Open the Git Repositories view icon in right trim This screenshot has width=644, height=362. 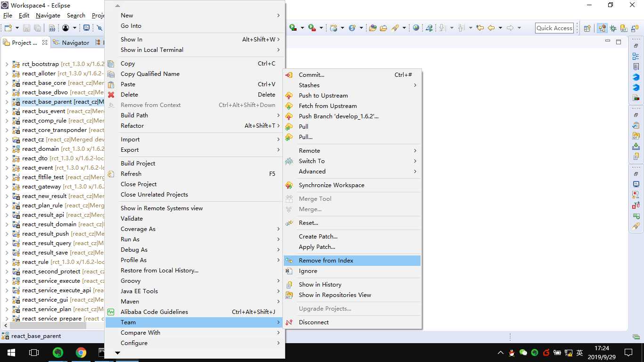[636, 136]
